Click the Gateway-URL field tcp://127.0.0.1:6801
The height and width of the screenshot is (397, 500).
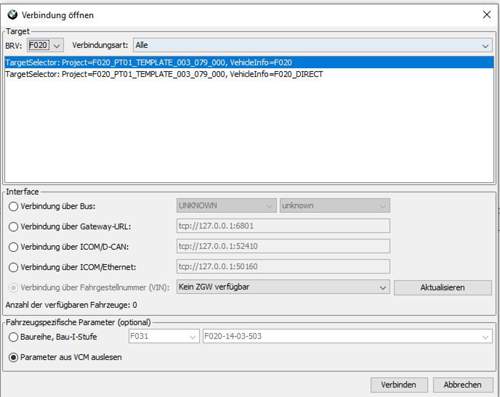[x=283, y=226]
